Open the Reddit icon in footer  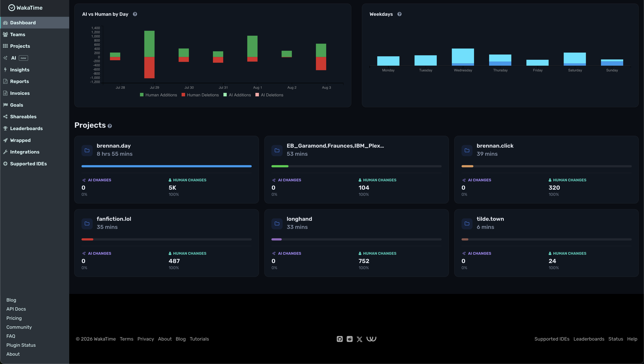click(350, 339)
